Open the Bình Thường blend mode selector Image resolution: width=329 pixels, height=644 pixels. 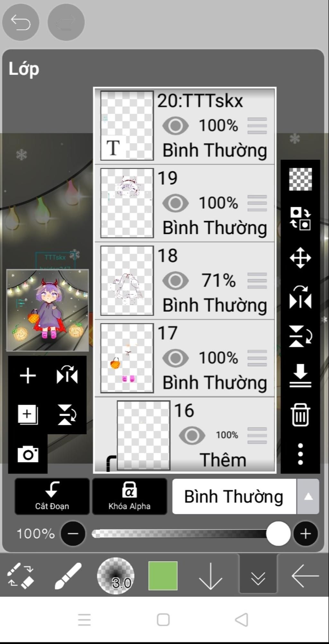coord(234,496)
